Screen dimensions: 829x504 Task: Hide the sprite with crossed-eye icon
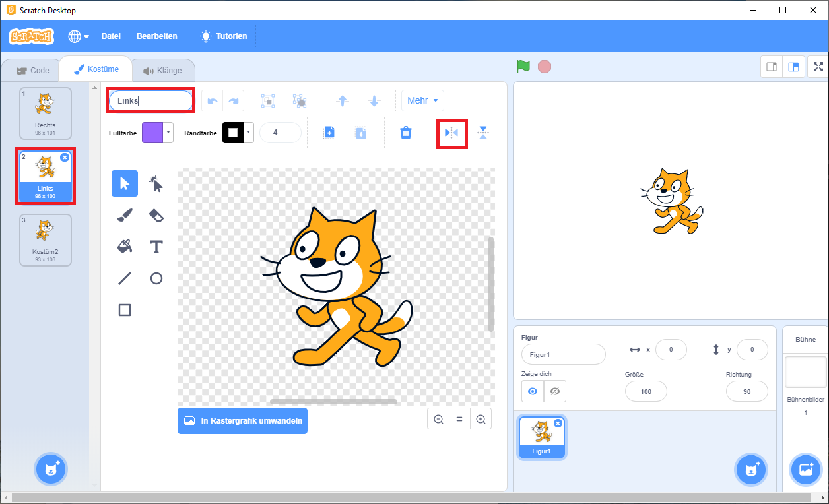point(555,391)
